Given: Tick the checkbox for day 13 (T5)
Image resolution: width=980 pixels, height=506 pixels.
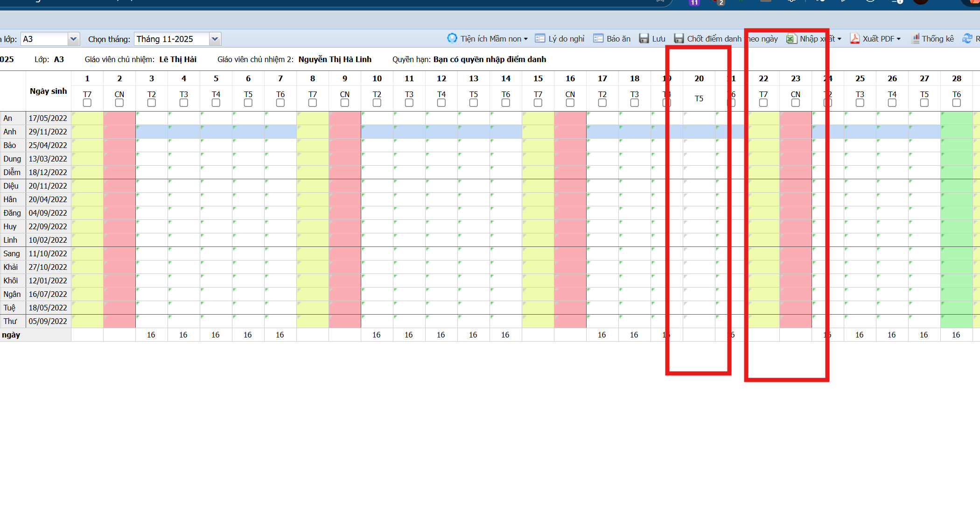Looking at the screenshot, I should point(474,103).
